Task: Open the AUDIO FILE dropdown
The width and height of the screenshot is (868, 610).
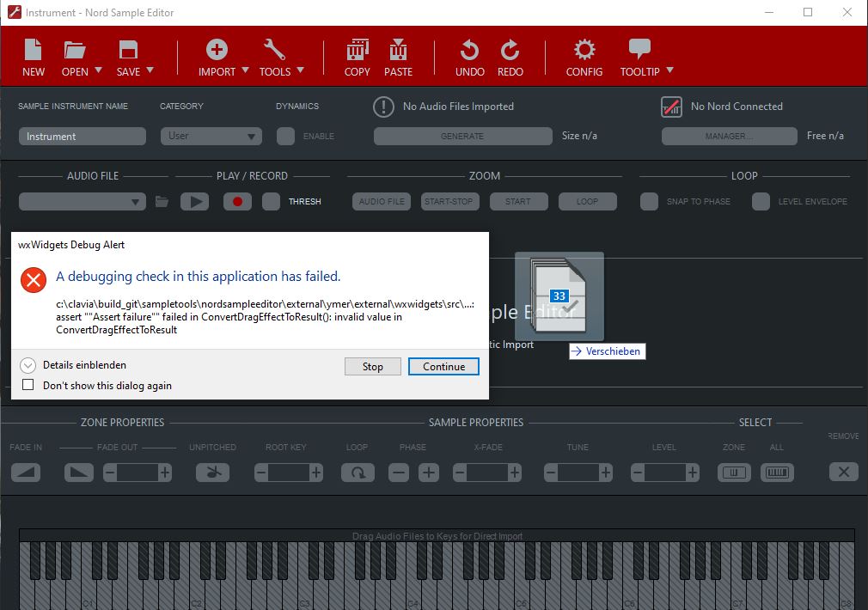Action: pyautogui.click(x=82, y=201)
